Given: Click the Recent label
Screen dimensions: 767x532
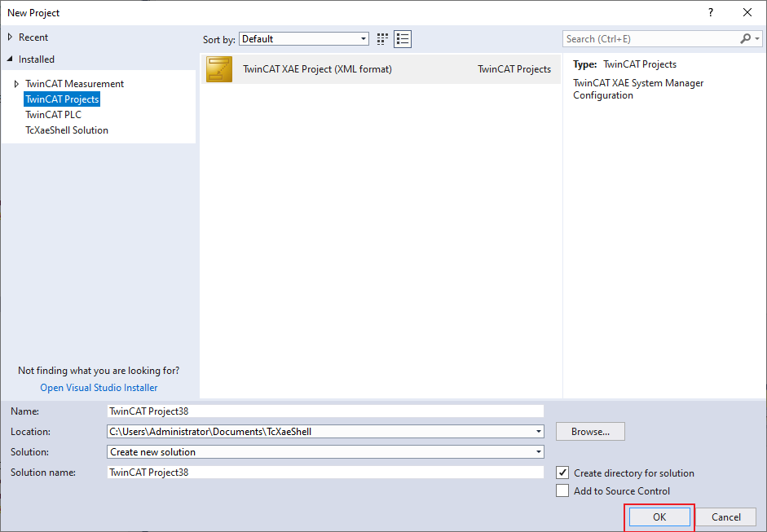Looking at the screenshot, I should point(33,37).
